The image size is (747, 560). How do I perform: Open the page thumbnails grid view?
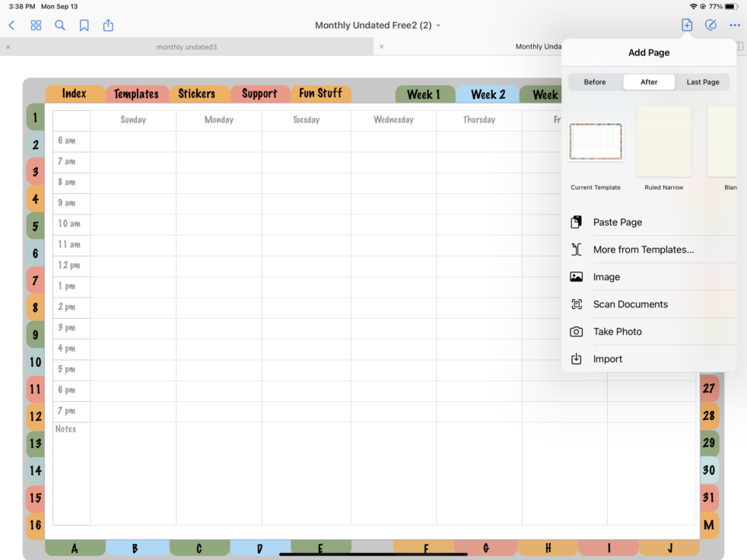(x=36, y=25)
